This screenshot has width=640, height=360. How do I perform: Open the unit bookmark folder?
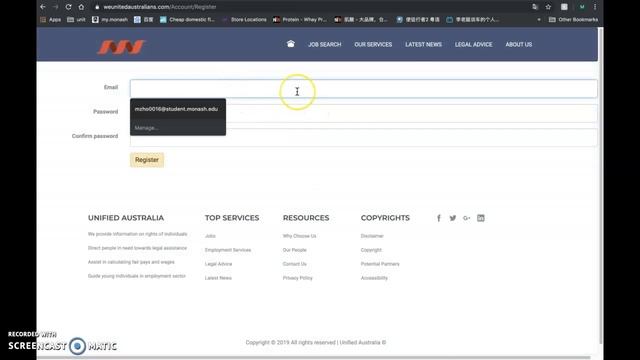pyautogui.click(x=76, y=20)
